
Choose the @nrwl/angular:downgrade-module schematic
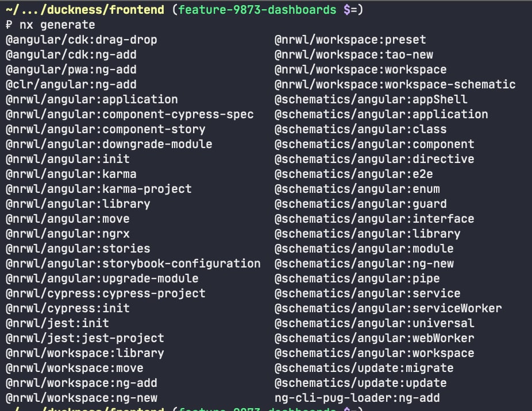[x=109, y=145]
